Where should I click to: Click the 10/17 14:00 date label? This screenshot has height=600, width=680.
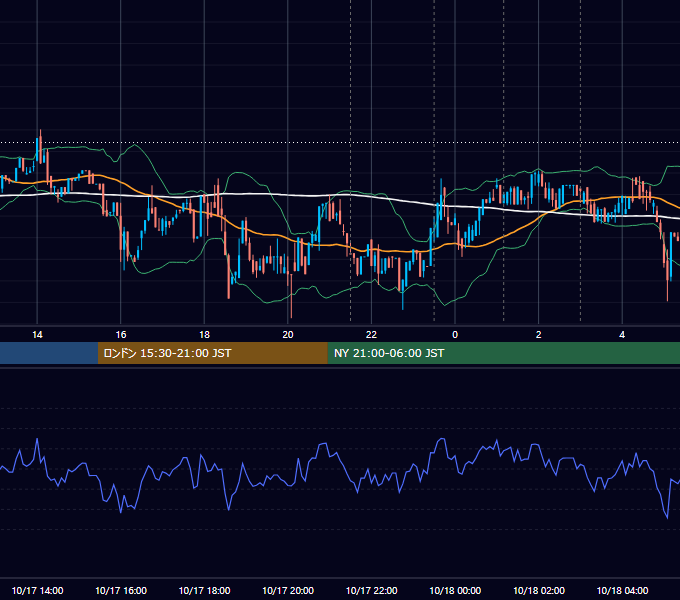coord(37,590)
